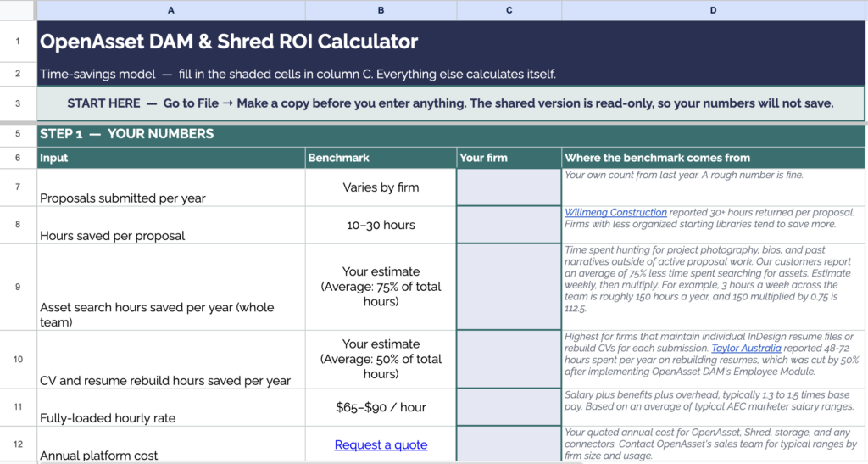868x464 pixels.
Task: Click Your firm cell for Asset search hours
Action: click(x=509, y=287)
